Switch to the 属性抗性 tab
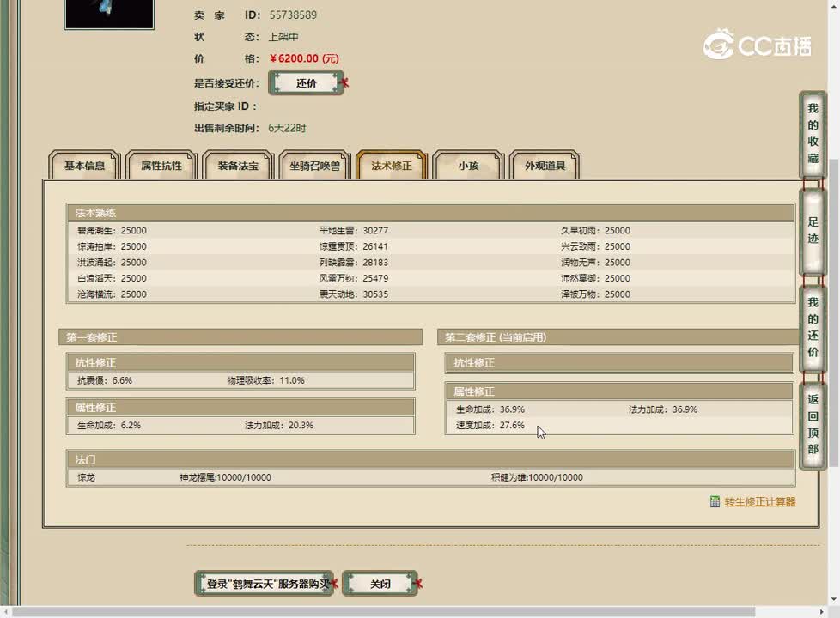This screenshot has height=618, width=840. (x=161, y=166)
